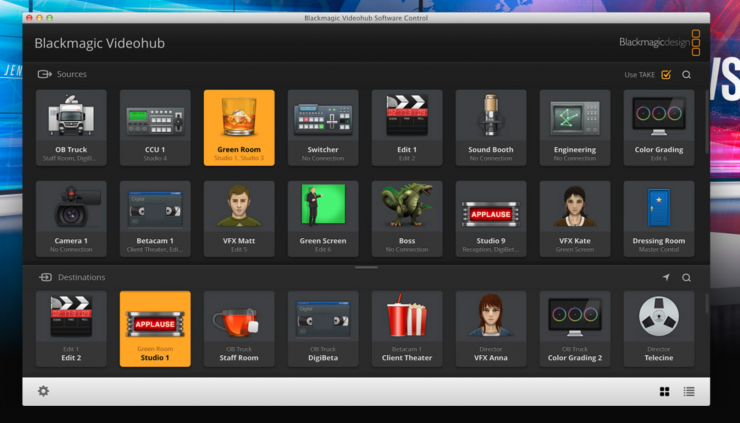Click the Sources panel scrollbar
740x423 pixels.
click(707, 122)
